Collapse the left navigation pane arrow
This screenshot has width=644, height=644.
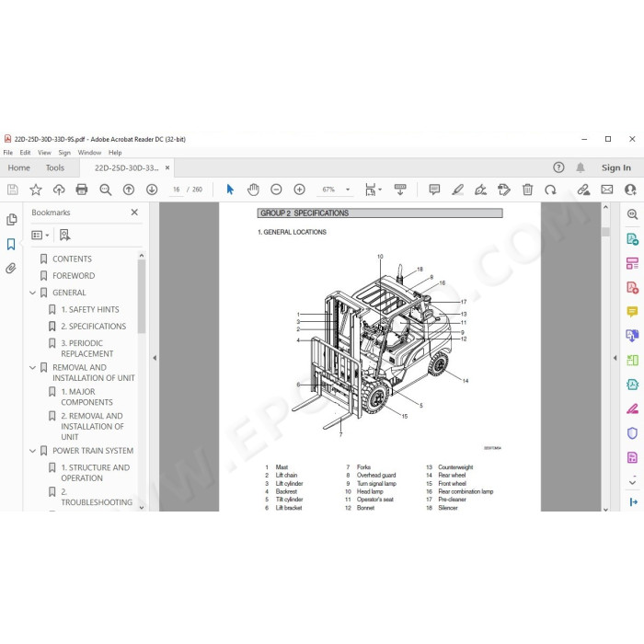[x=155, y=358]
